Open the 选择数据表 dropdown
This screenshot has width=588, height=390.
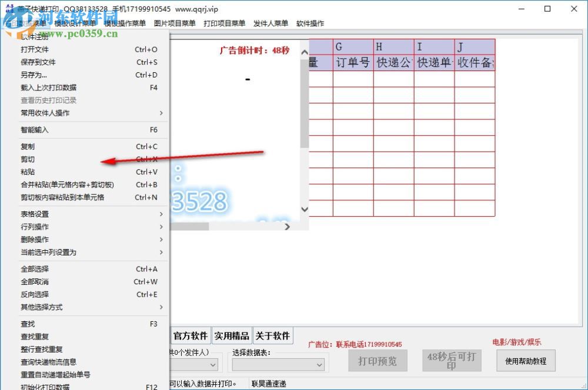tap(278, 365)
